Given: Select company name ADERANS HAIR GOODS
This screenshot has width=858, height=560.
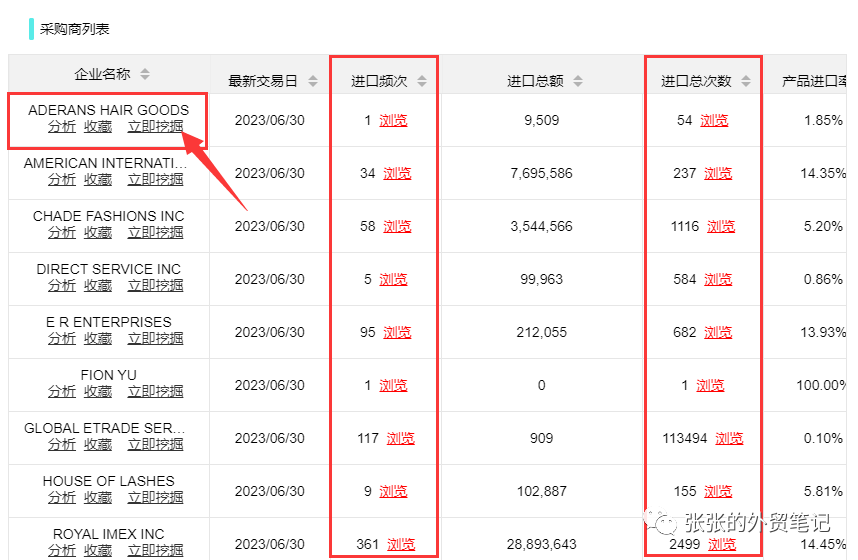Looking at the screenshot, I should (108, 110).
